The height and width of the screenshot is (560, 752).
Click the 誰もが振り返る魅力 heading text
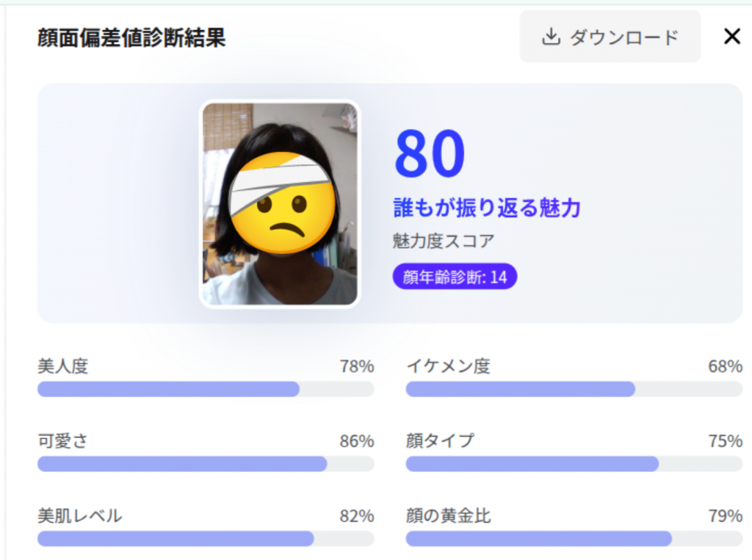[x=487, y=208]
